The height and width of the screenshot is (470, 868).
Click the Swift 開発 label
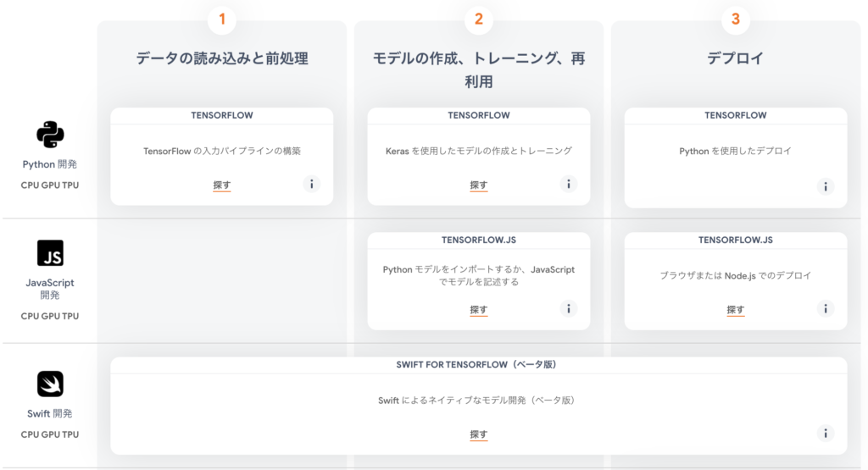point(50,413)
